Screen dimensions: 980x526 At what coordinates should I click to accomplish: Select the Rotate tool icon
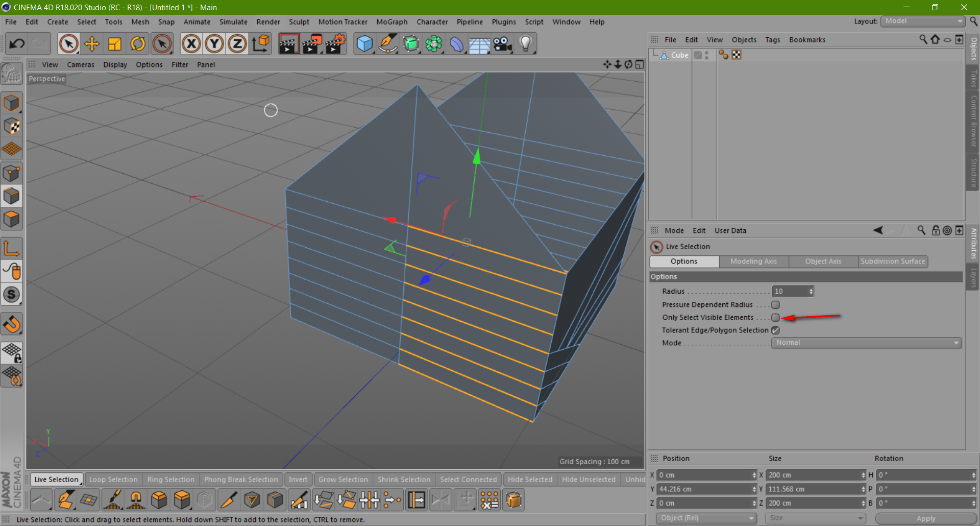click(138, 44)
